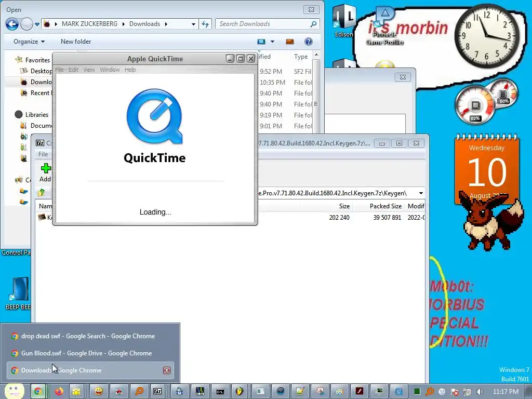Screen dimensions: 532x399
Task: Select 'Gun Blood.swf - Google Drive' Chrome window
Action: tap(90, 353)
